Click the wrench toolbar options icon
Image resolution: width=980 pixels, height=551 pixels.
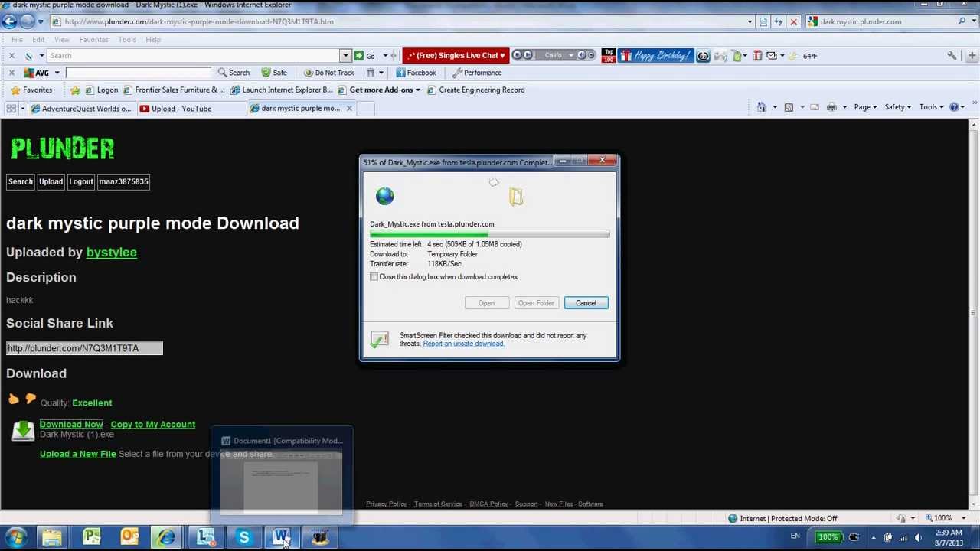coord(952,55)
